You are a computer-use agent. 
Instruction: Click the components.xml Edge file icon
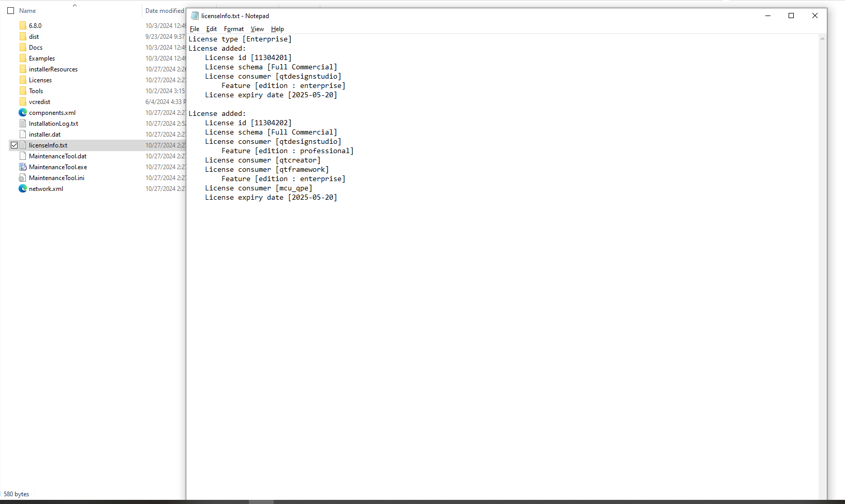[x=23, y=112]
